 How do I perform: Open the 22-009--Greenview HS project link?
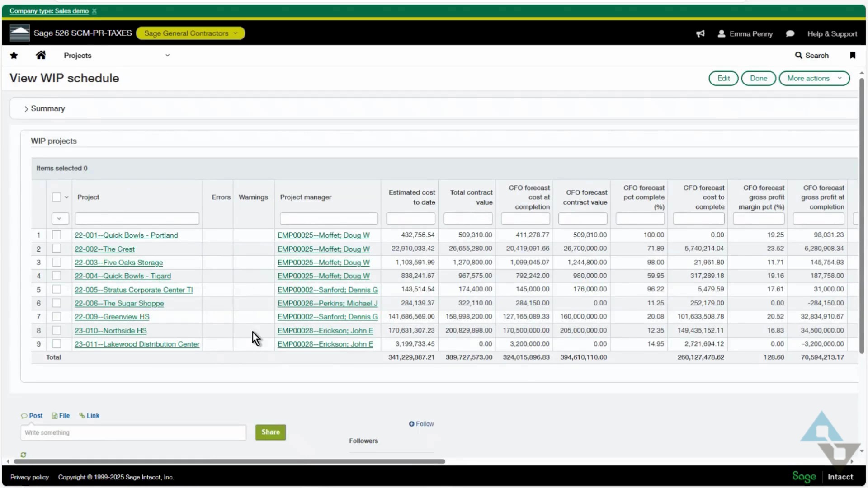112,317
